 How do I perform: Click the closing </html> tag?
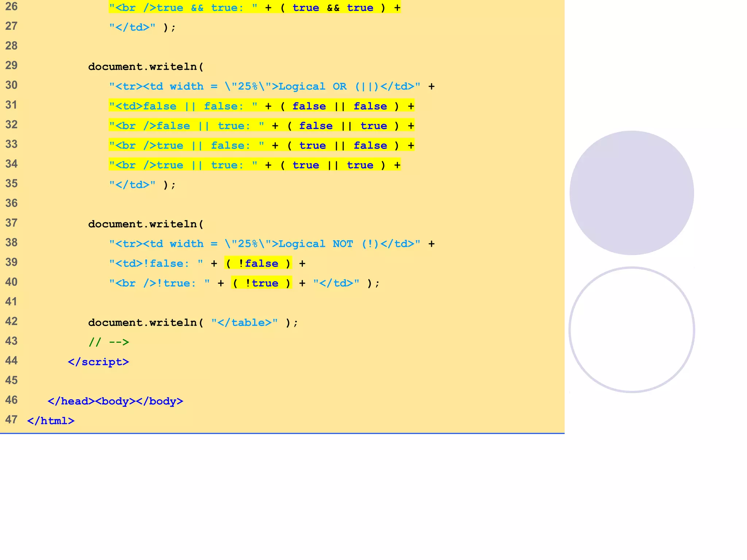click(x=51, y=421)
